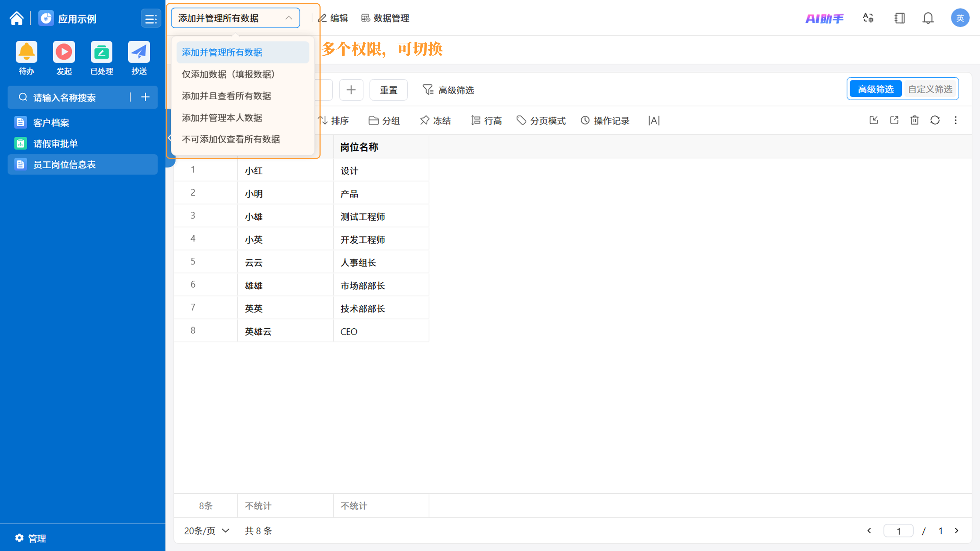
Task: Select cell 云云
Action: 286,262
